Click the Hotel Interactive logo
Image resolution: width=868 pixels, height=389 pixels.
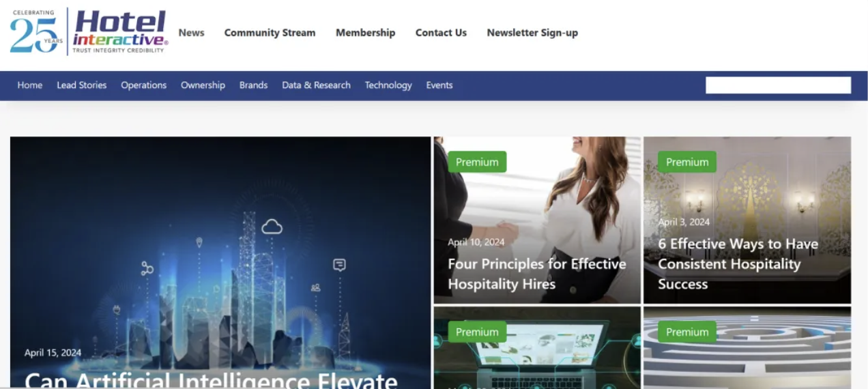(89, 31)
